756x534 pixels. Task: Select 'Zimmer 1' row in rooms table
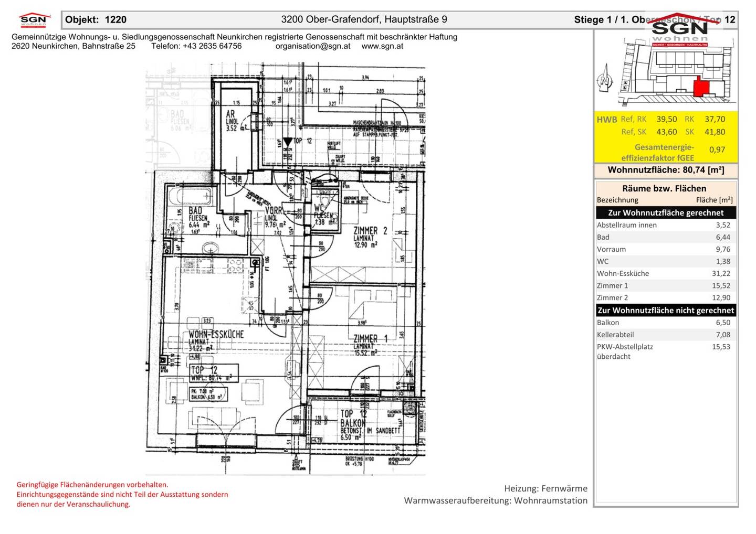pyautogui.click(x=666, y=285)
